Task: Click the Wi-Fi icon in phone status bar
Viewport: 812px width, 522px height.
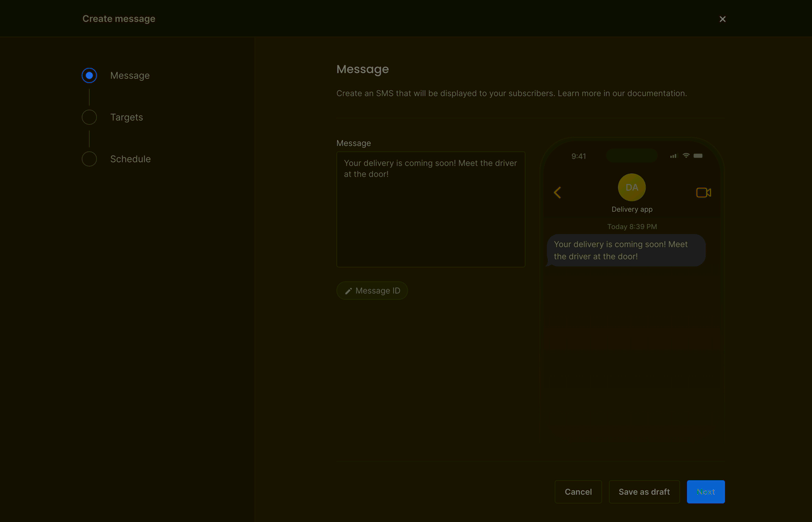Action: [x=686, y=156]
